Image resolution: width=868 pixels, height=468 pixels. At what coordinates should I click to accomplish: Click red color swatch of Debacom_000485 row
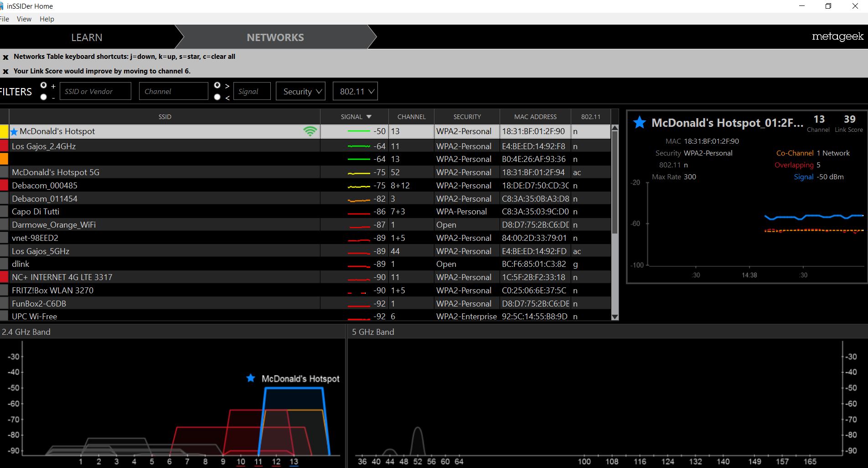pos(4,185)
